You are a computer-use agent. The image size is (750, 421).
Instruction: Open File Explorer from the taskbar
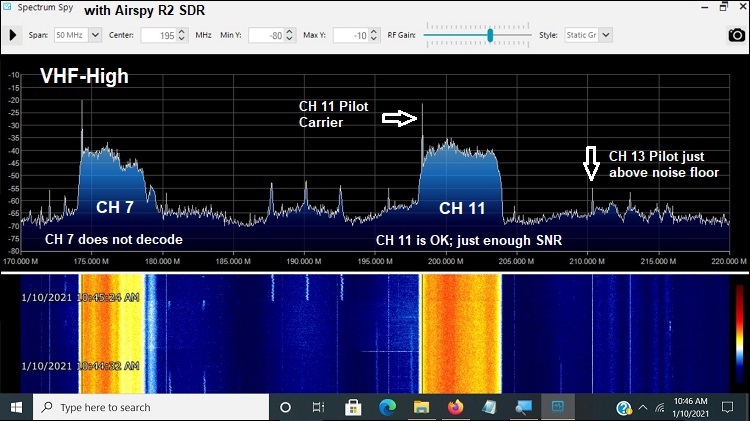tap(421, 407)
